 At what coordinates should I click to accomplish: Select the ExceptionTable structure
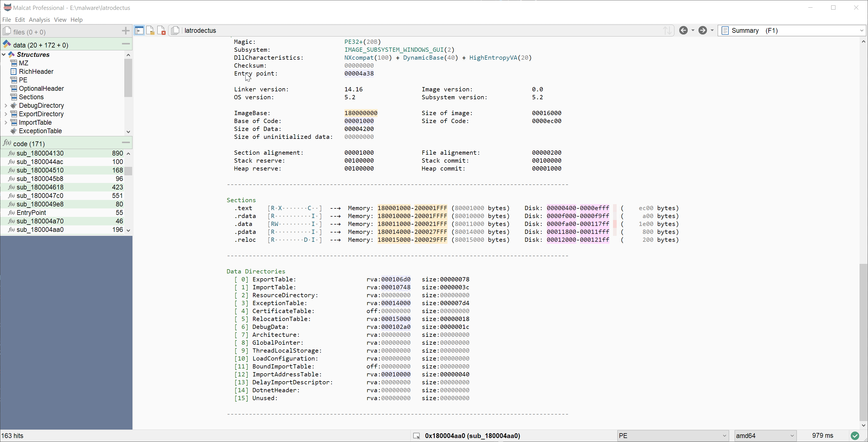40,131
